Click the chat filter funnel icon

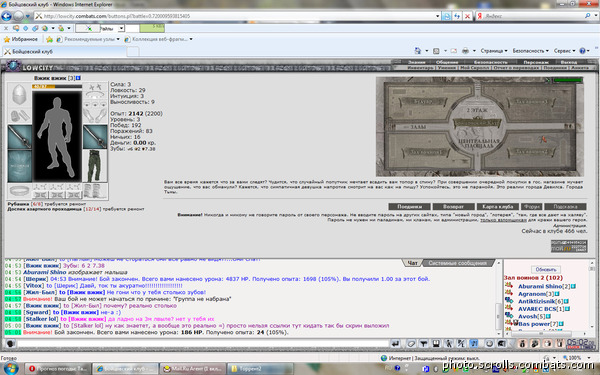[424, 344]
